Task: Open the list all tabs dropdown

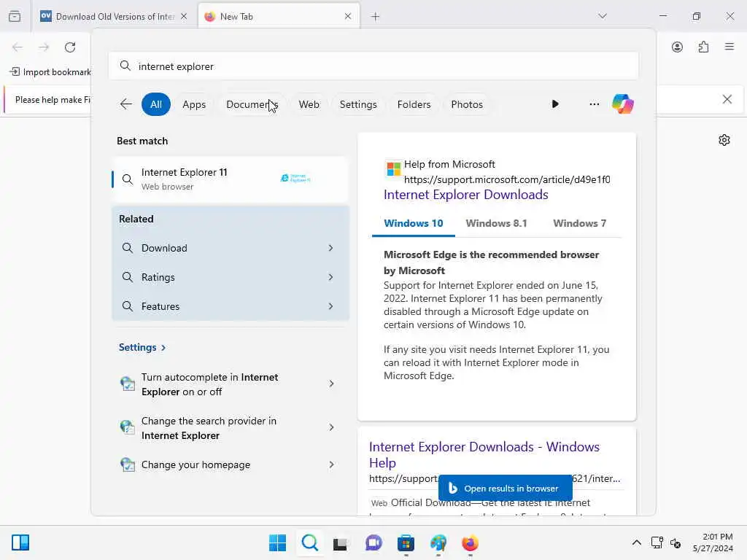Action: pyautogui.click(x=603, y=16)
